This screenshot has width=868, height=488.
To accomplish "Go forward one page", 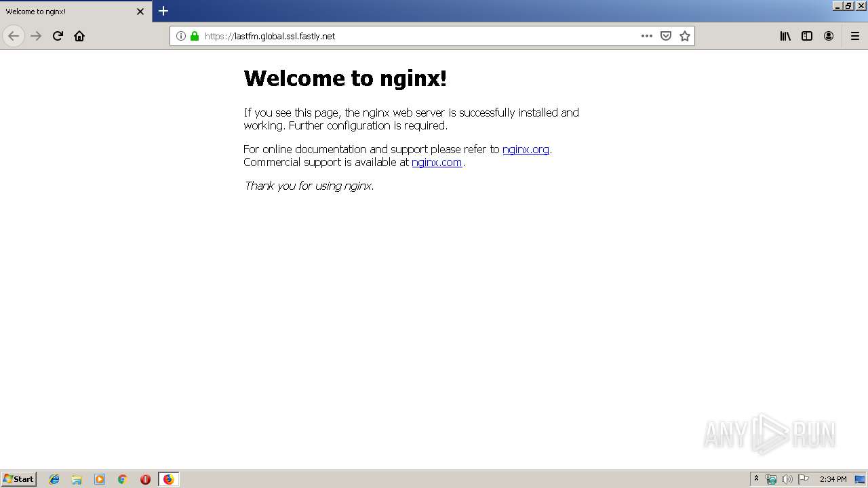I will pos(36,36).
